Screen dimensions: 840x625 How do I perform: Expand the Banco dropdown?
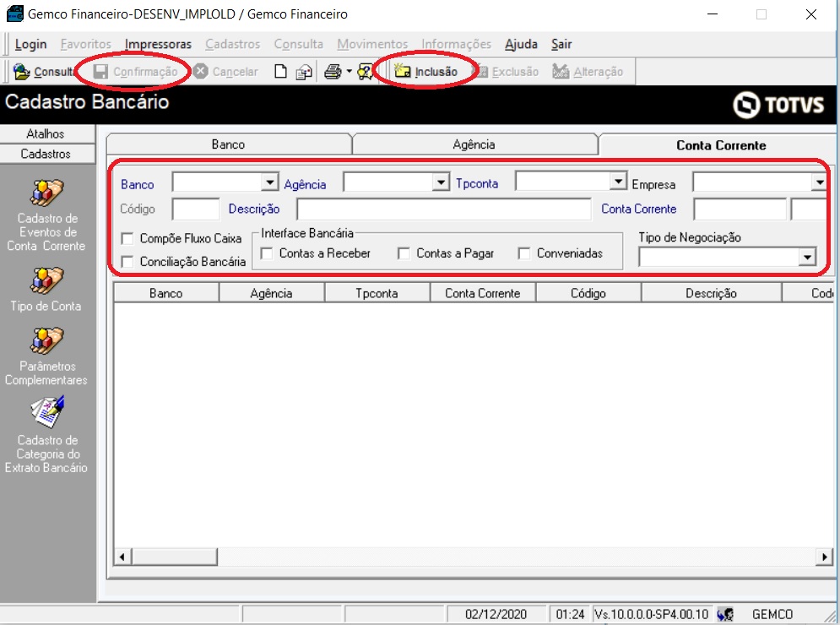[x=270, y=182]
